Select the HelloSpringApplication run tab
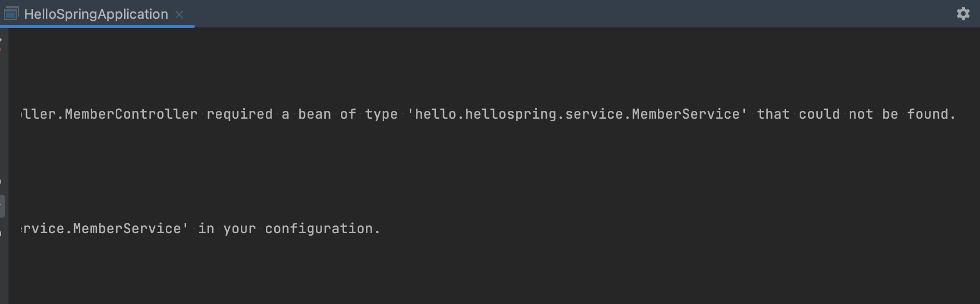Image resolution: width=980 pixels, height=304 pixels. (96, 14)
